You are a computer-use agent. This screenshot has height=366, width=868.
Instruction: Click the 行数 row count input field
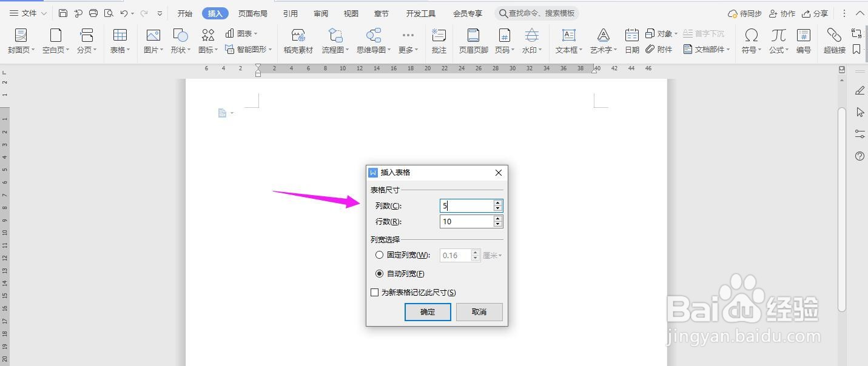pos(466,221)
